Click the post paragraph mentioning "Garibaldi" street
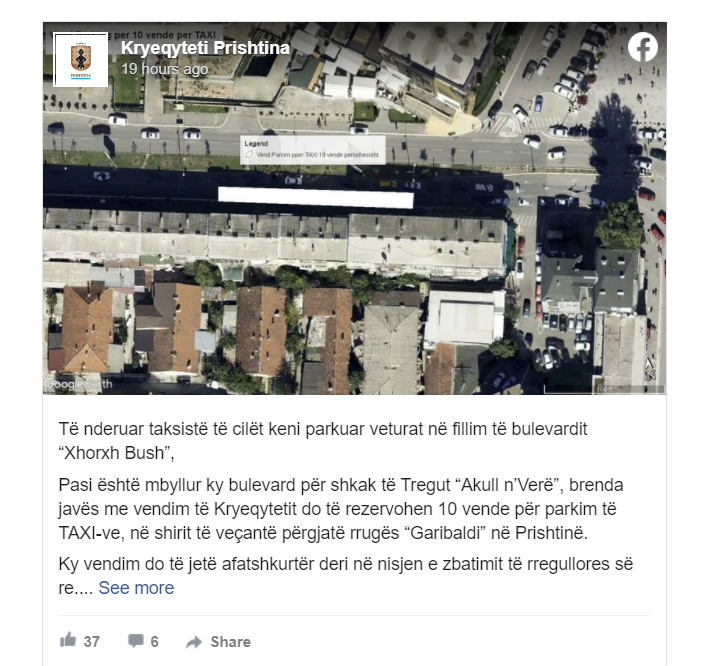 click(341, 509)
